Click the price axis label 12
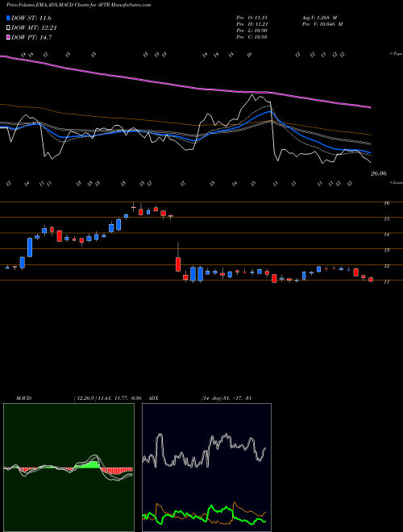Viewport: 403px width, 532px height. [386, 266]
